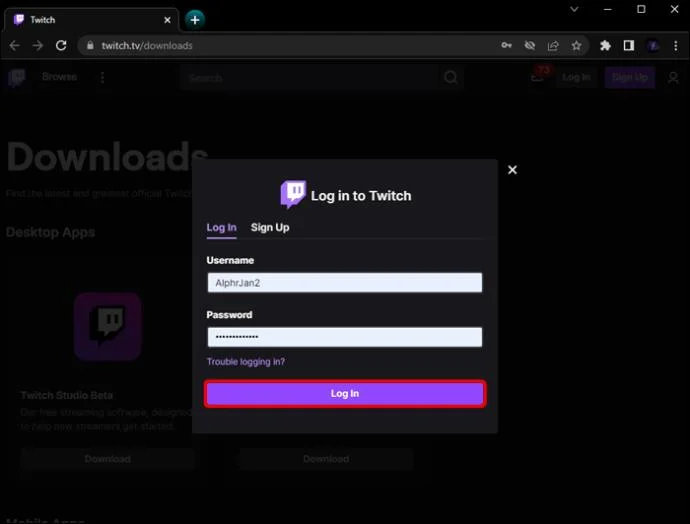690x524 pixels.
Task: Bookmark this page with star icon
Action: tap(576, 45)
